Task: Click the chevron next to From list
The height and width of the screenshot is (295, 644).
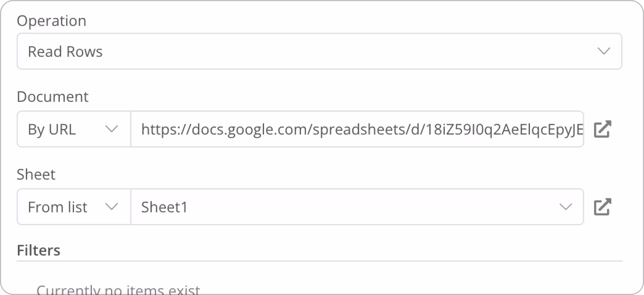Action: pos(111,207)
